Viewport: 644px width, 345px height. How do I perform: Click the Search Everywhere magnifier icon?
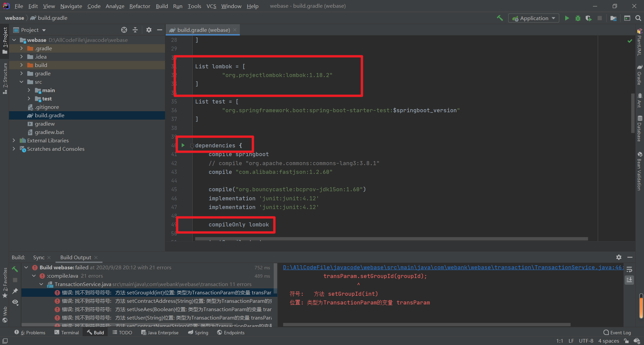click(x=639, y=18)
